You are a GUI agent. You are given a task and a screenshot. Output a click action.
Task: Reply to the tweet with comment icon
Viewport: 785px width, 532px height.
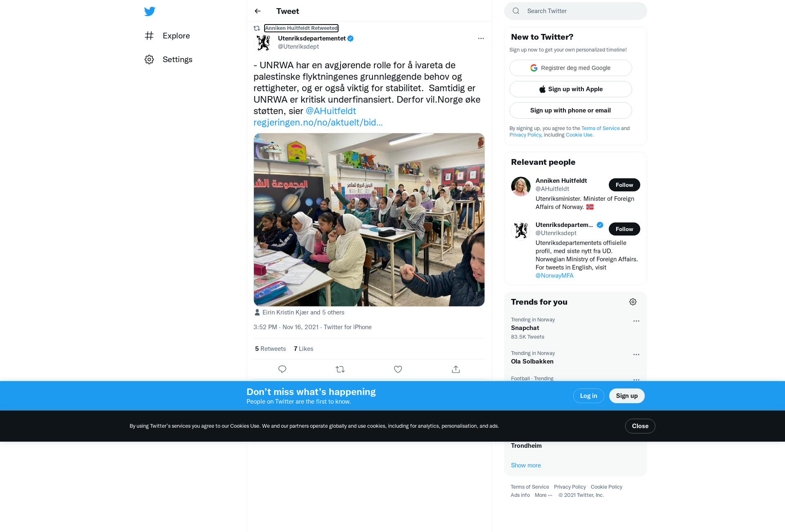click(x=282, y=369)
